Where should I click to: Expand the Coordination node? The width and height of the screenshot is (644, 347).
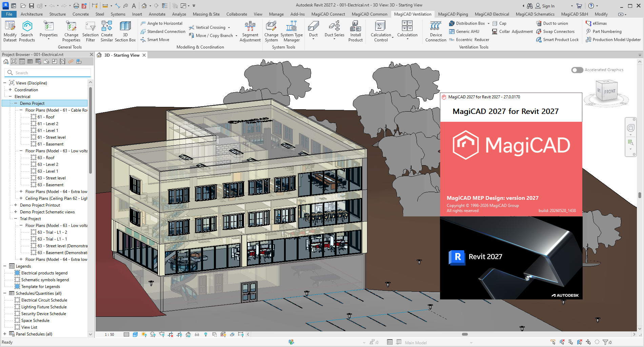[10, 90]
